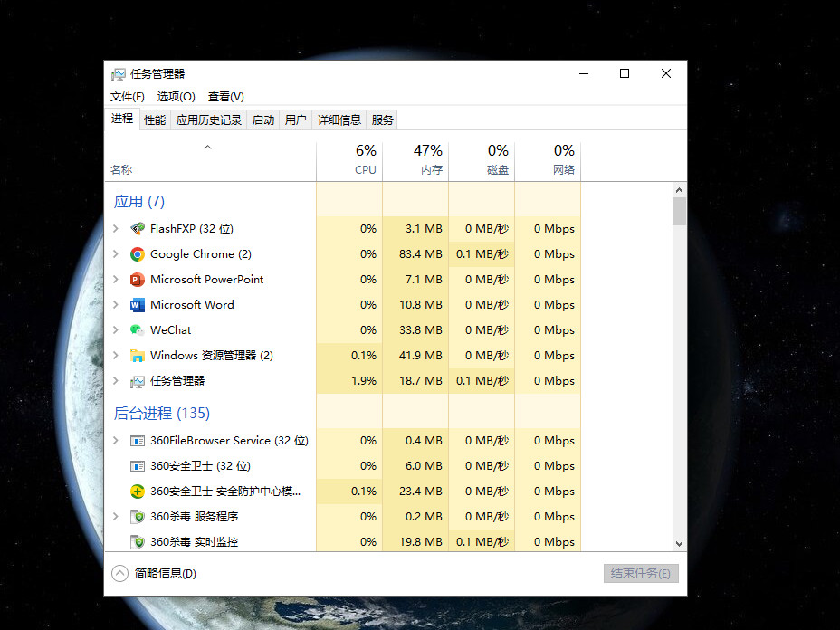
Task: Click 360杀毒 实时监控 memory value 19.8 MB
Action: pyautogui.click(x=421, y=542)
